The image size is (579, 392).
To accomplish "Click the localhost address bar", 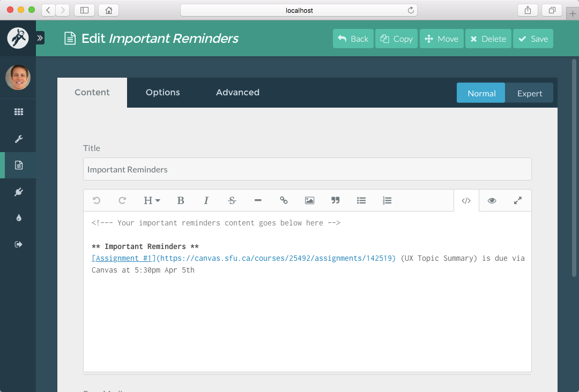I will [299, 10].
